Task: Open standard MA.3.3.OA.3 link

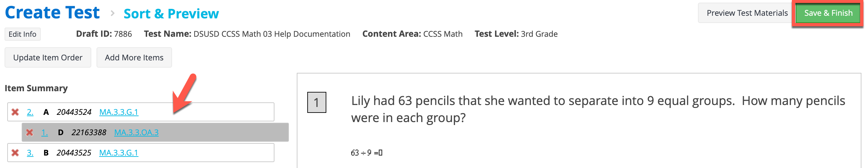Action: 137,133
